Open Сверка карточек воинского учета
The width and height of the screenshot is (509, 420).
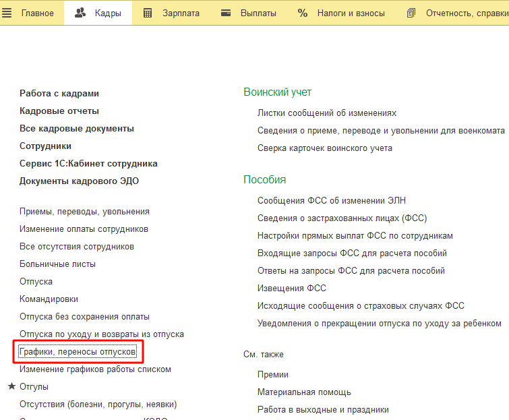point(325,148)
